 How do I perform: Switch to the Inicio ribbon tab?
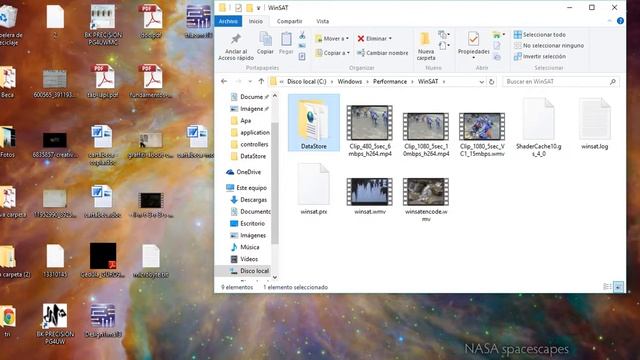pos(256,21)
